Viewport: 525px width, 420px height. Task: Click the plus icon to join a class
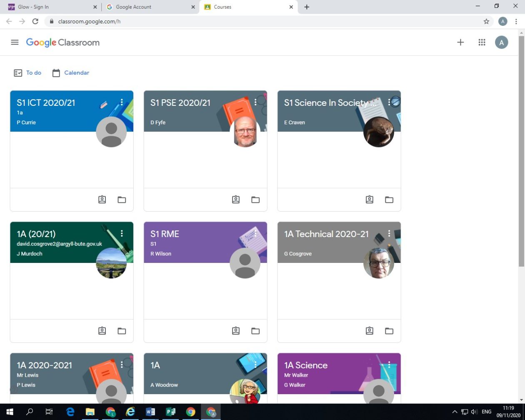click(460, 42)
